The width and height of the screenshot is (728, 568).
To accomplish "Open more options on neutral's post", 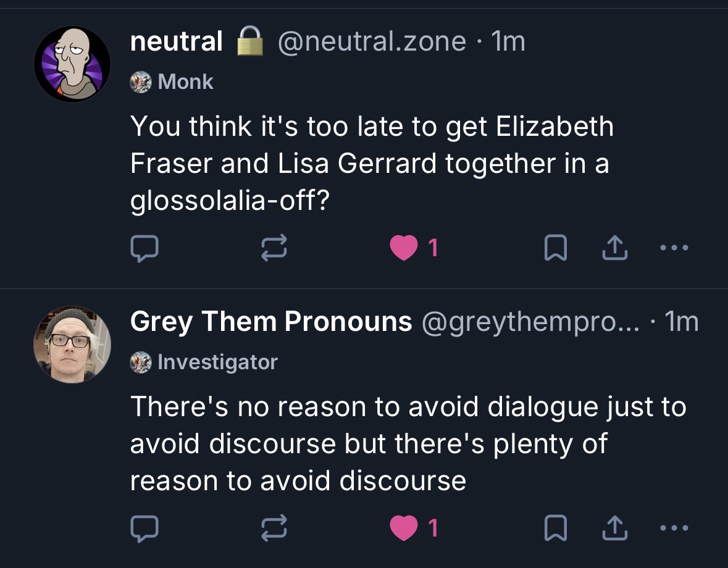I will [673, 248].
